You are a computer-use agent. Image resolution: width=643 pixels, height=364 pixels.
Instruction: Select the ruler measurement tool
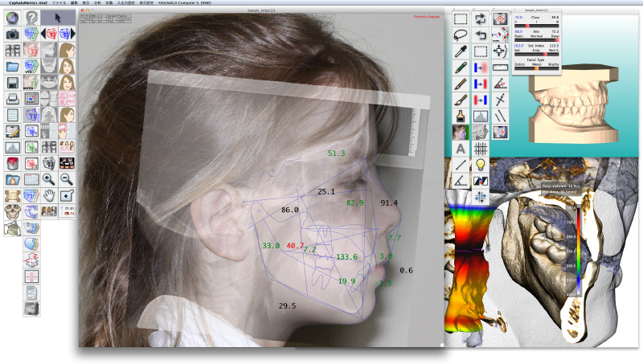(x=500, y=67)
